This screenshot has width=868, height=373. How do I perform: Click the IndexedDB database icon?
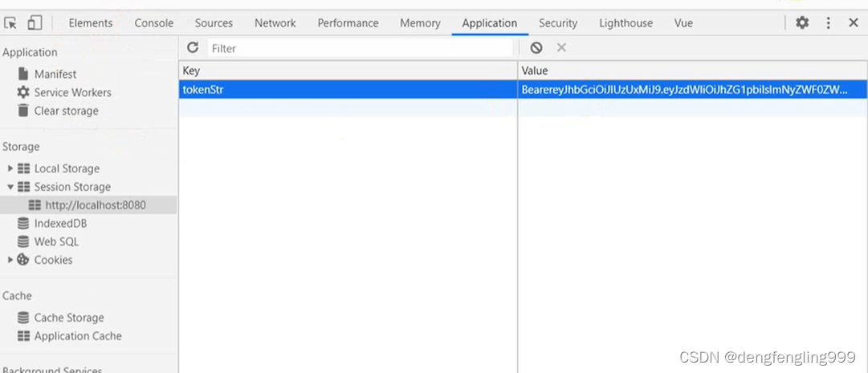(x=23, y=223)
